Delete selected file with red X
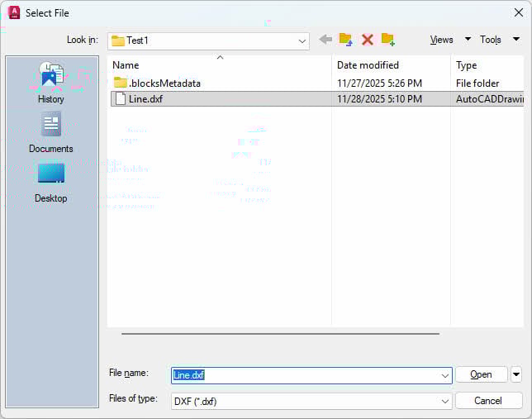Image resolution: width=532 pixels, height=419 pixels. [x=368, y=40]
